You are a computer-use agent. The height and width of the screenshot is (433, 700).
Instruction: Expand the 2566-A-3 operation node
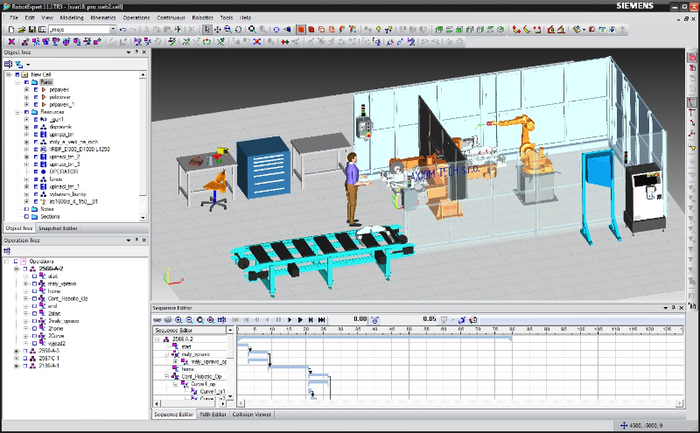[17, 351]
